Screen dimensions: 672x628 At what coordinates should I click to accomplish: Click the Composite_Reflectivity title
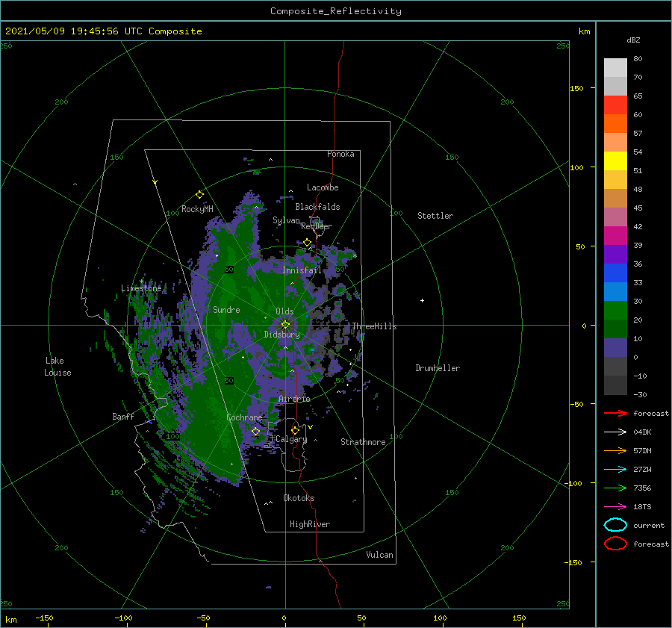tap(336, 11)
